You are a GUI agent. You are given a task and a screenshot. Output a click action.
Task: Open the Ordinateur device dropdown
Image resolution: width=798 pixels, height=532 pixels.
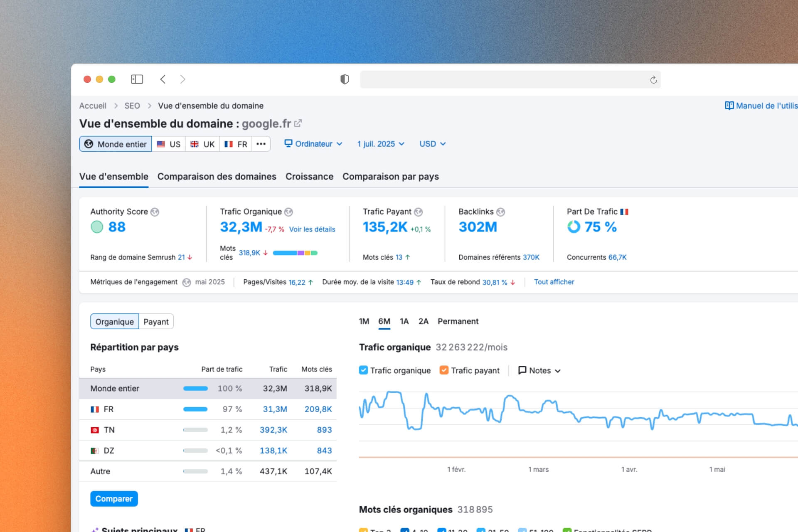[x=313, y=144]
